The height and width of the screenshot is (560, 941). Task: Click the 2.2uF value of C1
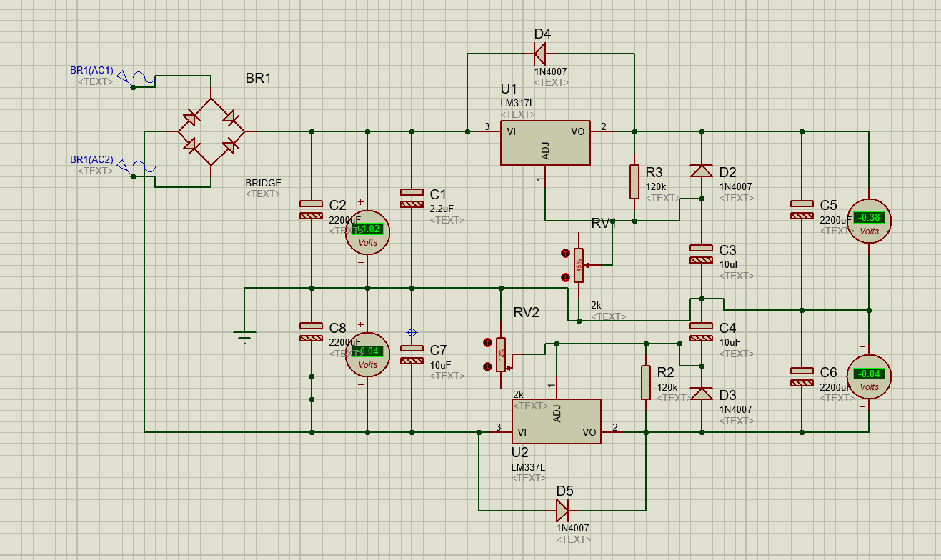point(442,209)
